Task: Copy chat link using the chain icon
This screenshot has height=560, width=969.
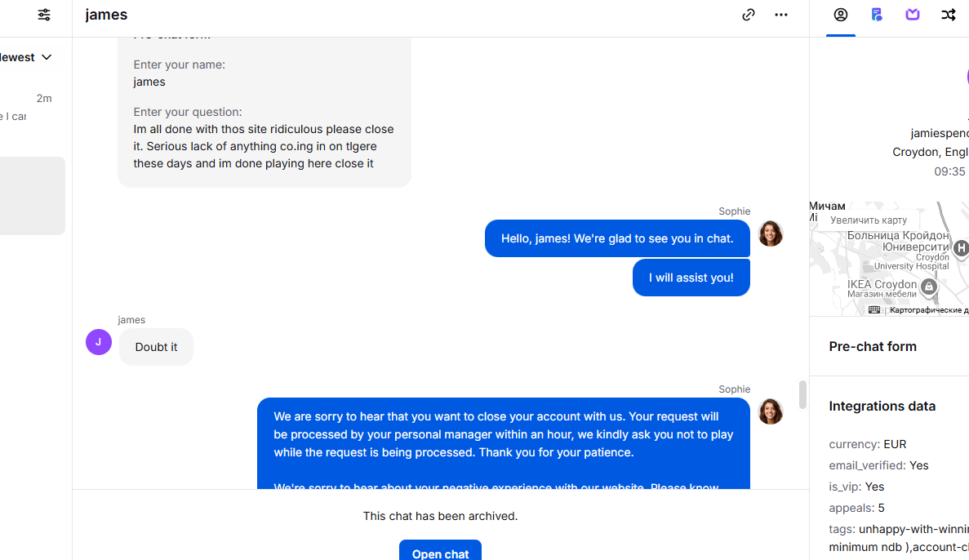Action: (x=748, y=15)
